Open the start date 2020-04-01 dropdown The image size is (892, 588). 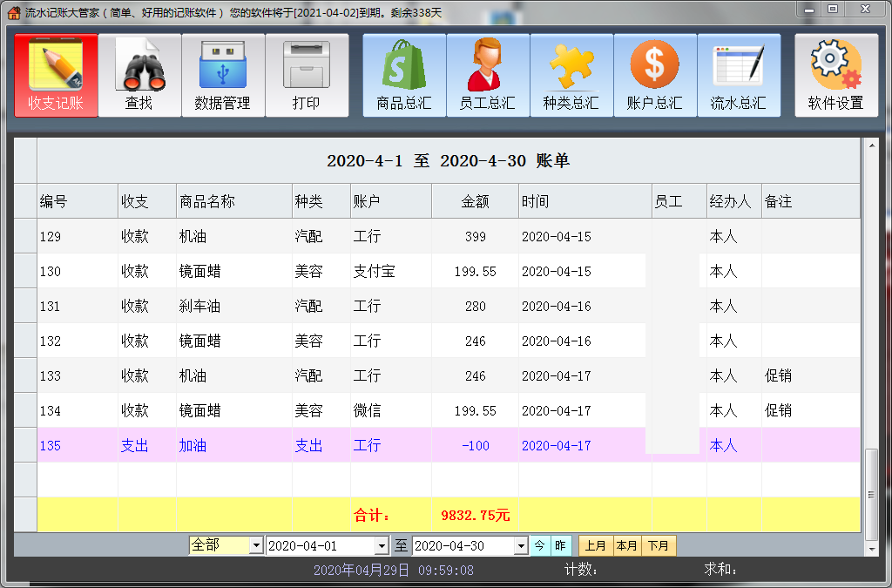point(381,546)
